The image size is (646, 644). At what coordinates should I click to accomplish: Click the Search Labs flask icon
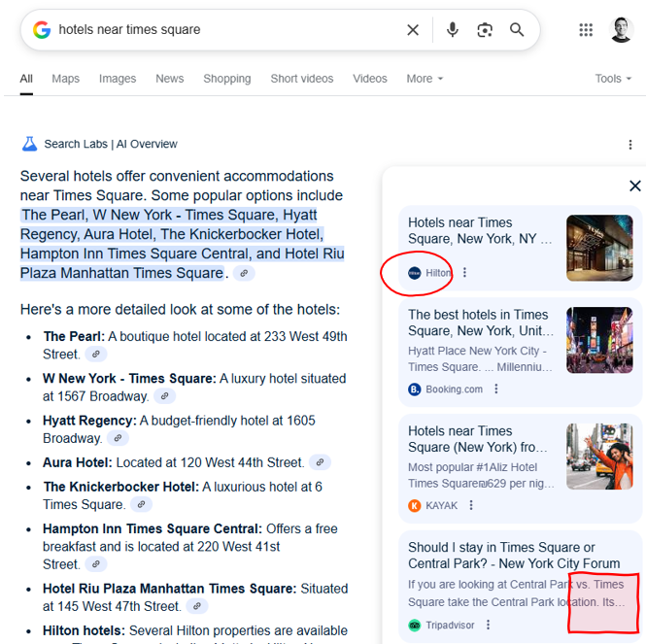tap(30, 144)
